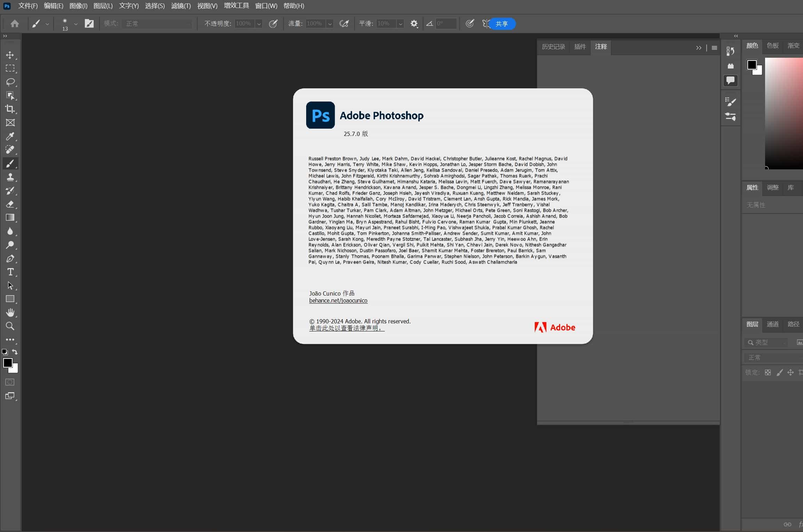Open the 平滑 smoothing dropdown

click(400, 24)
